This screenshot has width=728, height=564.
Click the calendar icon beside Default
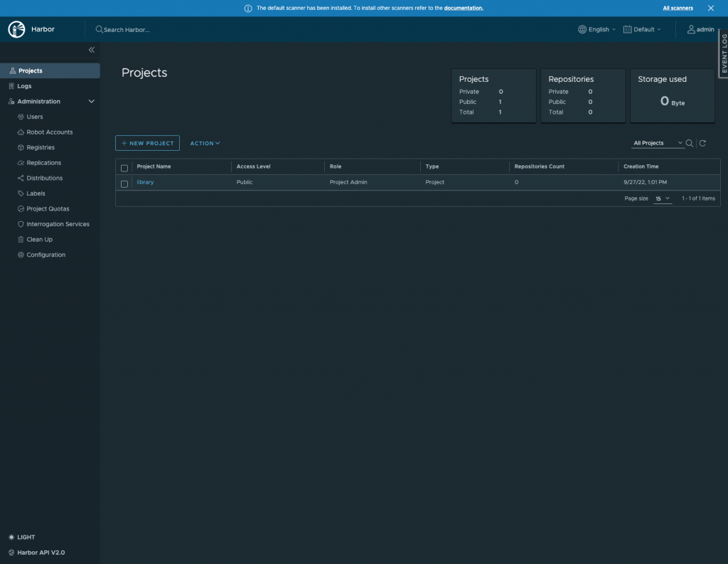pyautogui.click(x=627, y=29)
